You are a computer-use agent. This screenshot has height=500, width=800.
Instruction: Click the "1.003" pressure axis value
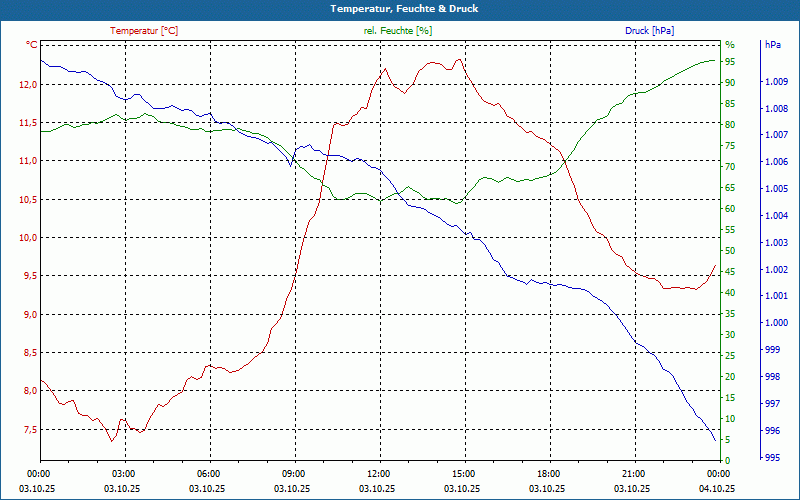[x=777, y=242]
